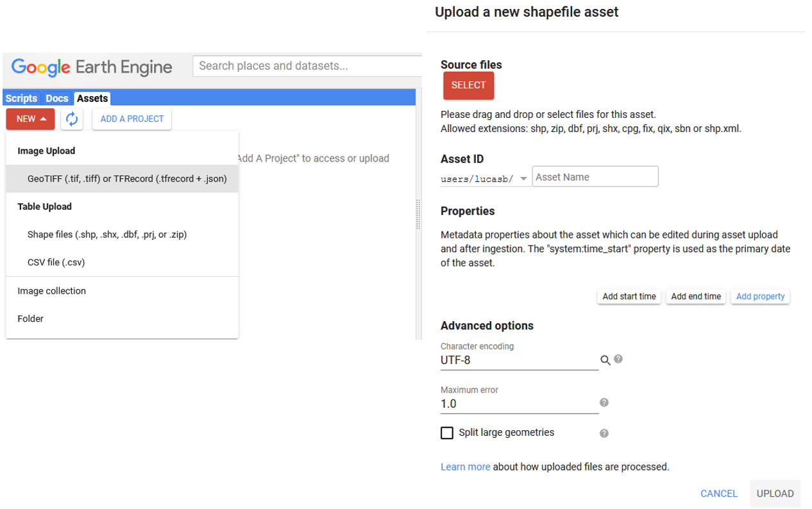Select Image collection menu entry
The height and width of the screenshot is (509, 812).
(x=122, y=291)
